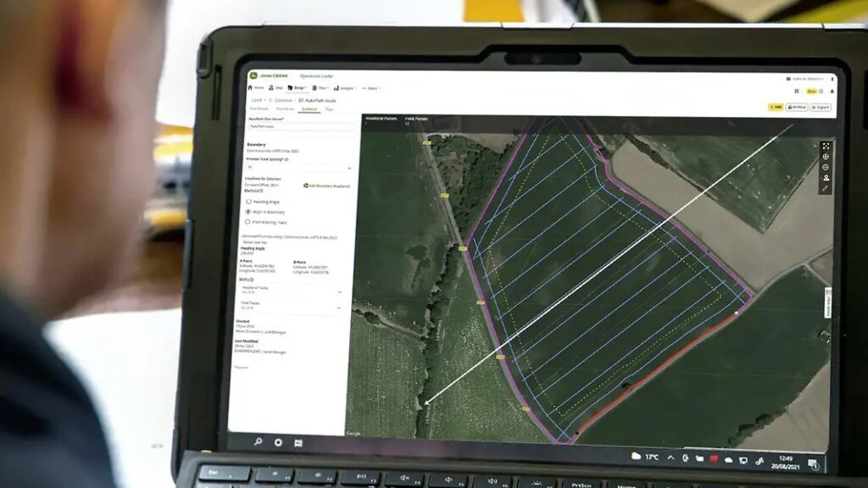
Task: Click the Select new line link
Action: click(254, 242)
